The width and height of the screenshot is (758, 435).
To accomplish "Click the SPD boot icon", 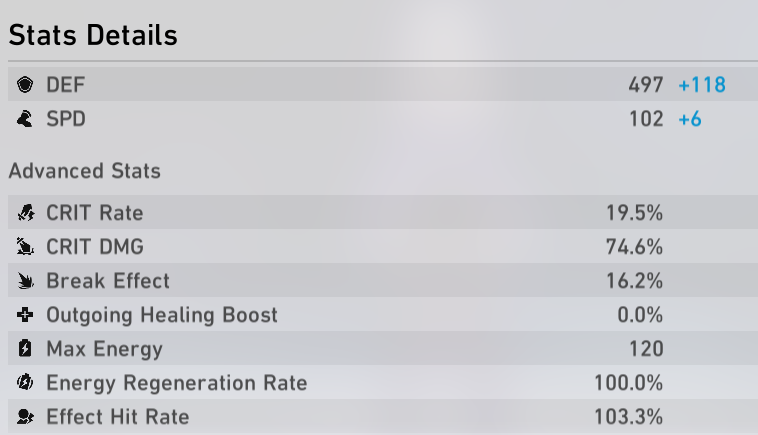I will pos(25,118).
